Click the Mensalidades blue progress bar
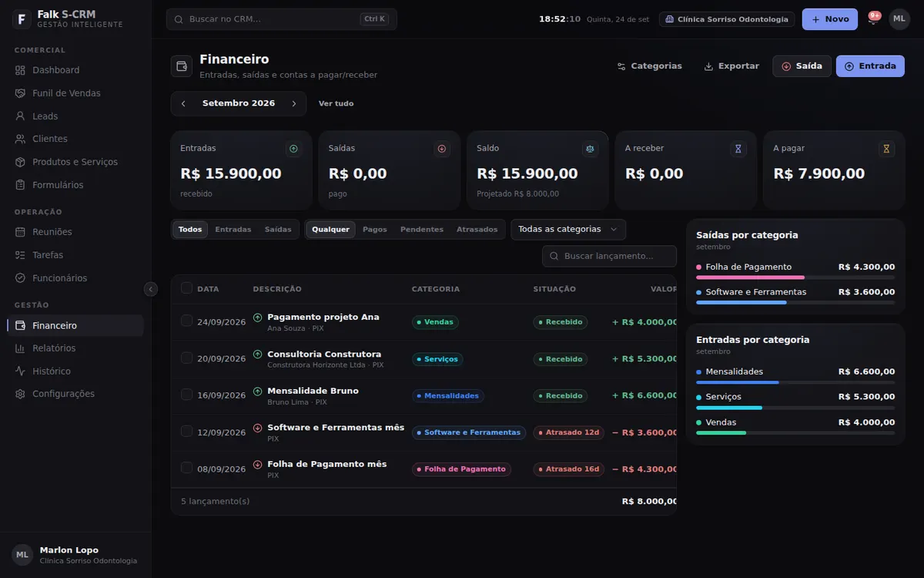This screenshot has width=924, height=578. pyautogui.click(x=738, y=382)
